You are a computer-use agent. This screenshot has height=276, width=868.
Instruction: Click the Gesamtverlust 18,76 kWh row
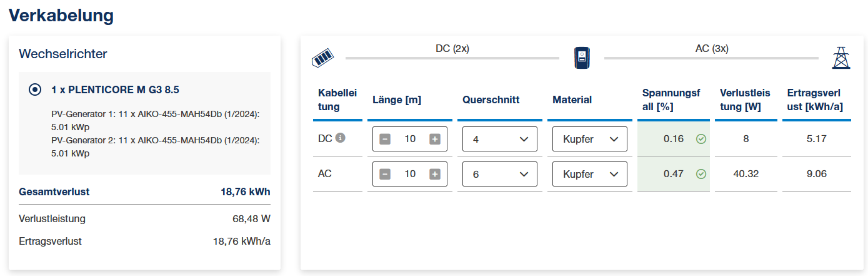(x=145, y=192)
